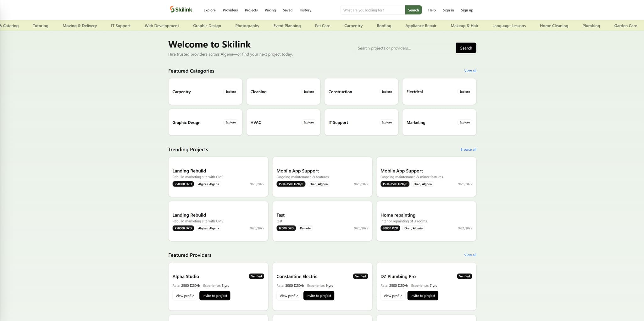This screenshot has width=644, height=321.
Task: Select the Web Development category tab
Action: 162,25
